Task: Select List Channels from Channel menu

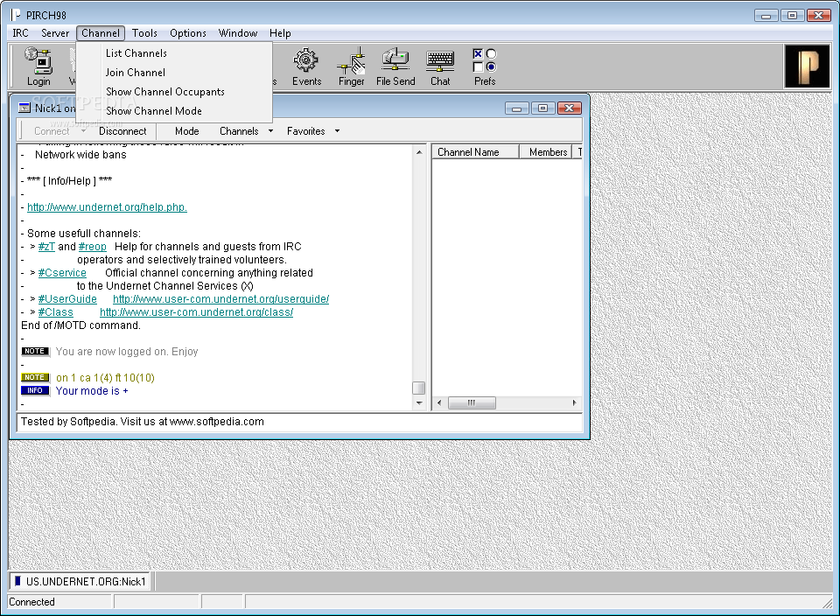Action: [x=136, y=53]
